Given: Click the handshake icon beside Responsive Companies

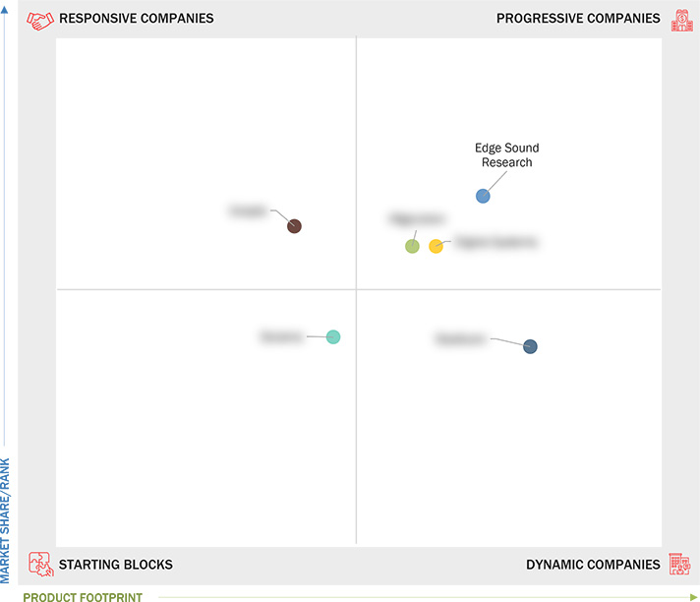Looking at the screenshot, I should tap(39, 19).
